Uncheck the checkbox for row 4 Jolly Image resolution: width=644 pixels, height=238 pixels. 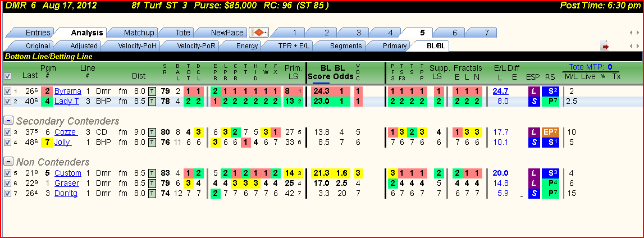7,143
